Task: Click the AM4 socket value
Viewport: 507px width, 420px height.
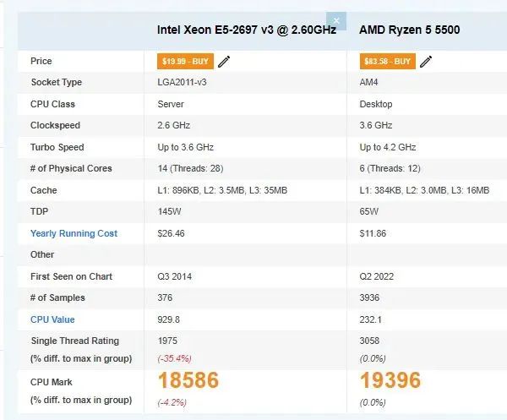Action: click(x=368, y=82)
